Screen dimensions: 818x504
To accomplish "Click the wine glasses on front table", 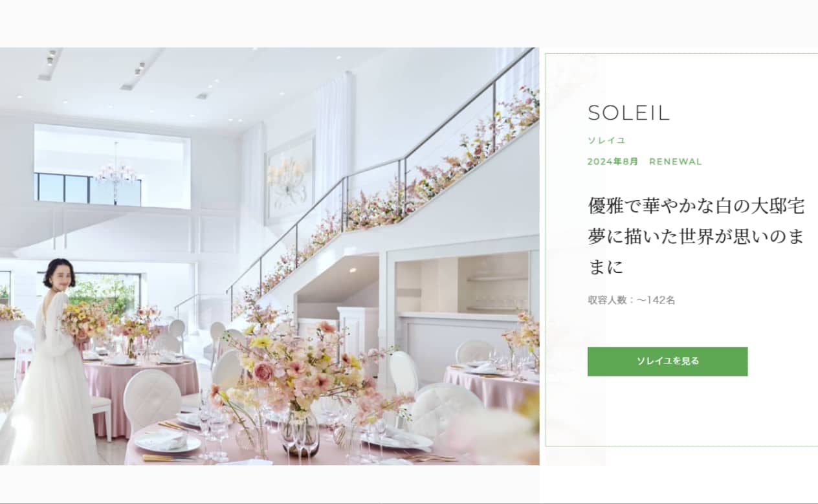I will pos(214,430).
